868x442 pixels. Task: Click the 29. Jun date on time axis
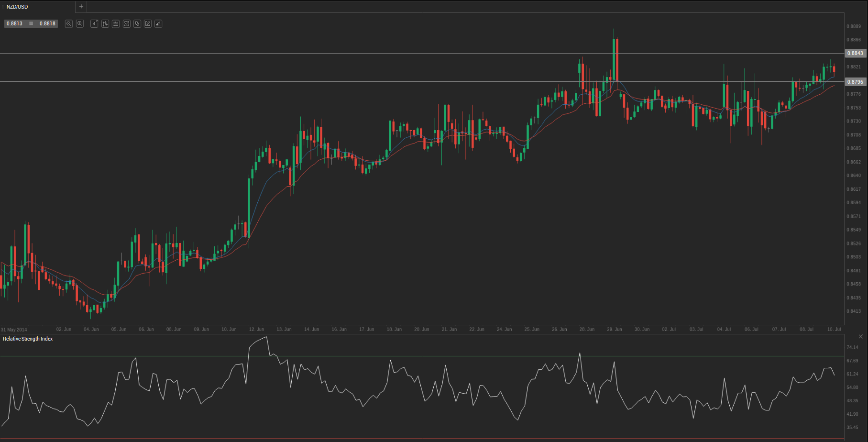pos(615,329)
